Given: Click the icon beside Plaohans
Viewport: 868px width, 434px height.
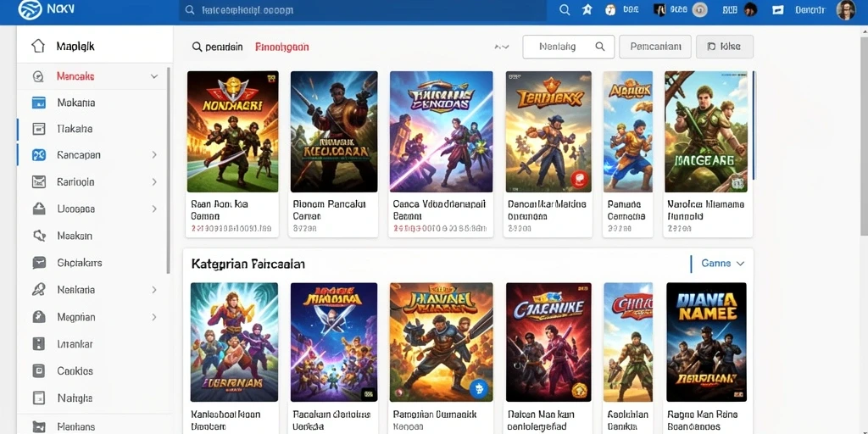Looking at the screenshot, I should [39, 427].
